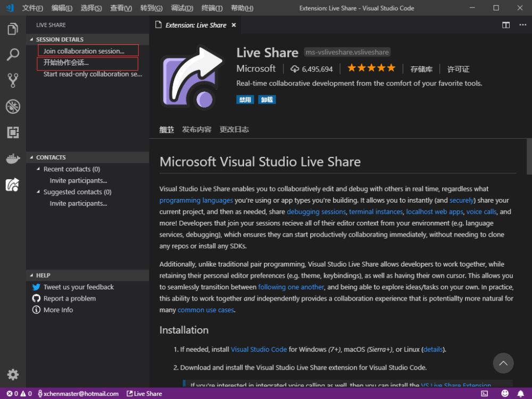Click the five-star rating
This screenshot has width=532, height=399.
coord(371,68)
